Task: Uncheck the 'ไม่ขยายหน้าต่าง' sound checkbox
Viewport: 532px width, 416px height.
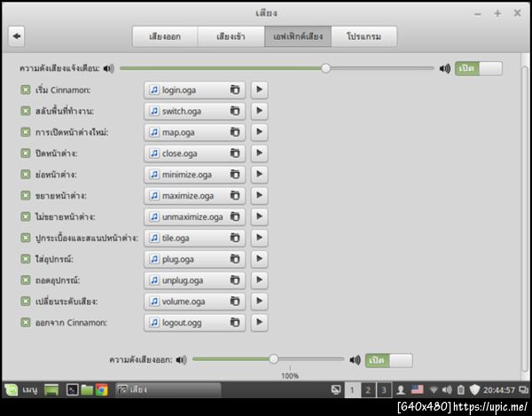Action: (x=26, y=216)
